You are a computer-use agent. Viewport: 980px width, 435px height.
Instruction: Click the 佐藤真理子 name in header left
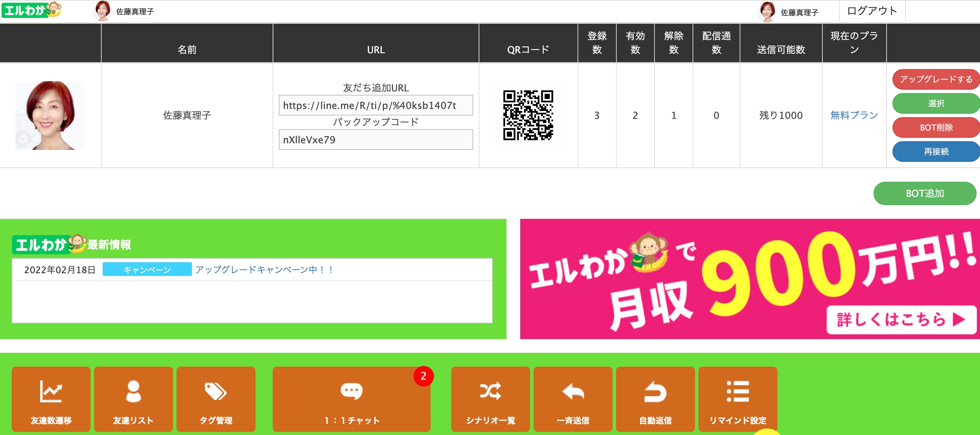(135, 12)
